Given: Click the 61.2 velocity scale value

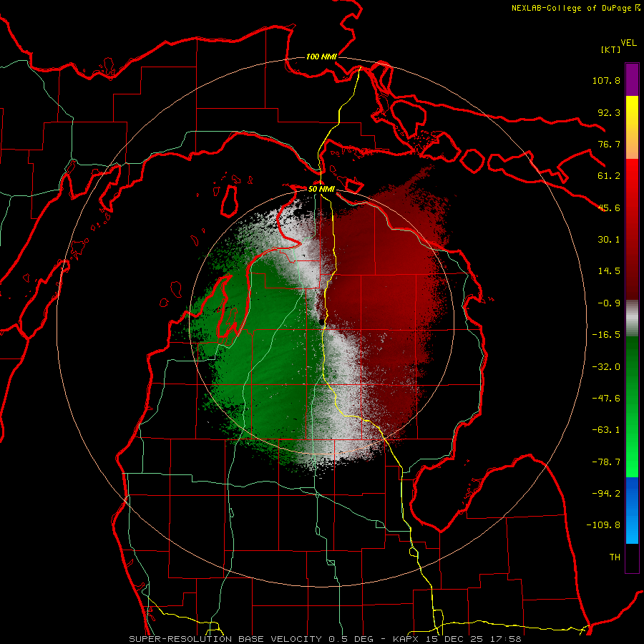Looking at the screenshot, I should 609,176.
